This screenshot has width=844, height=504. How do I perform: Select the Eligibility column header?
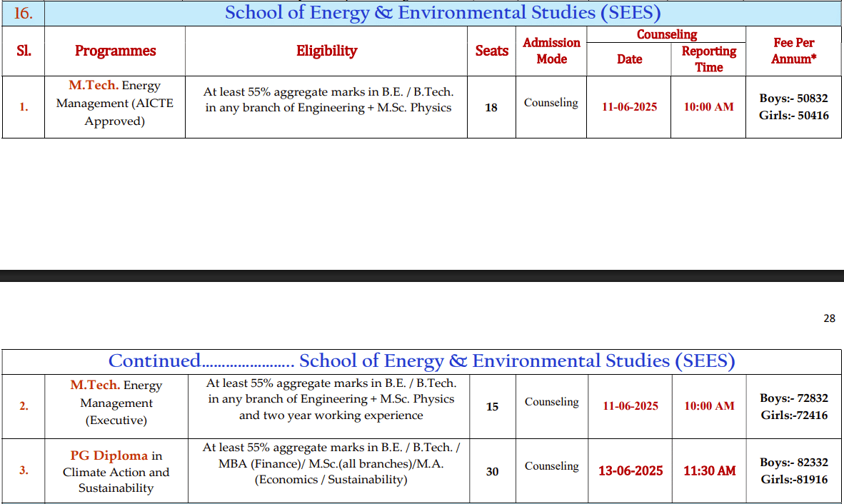[326, 51]
